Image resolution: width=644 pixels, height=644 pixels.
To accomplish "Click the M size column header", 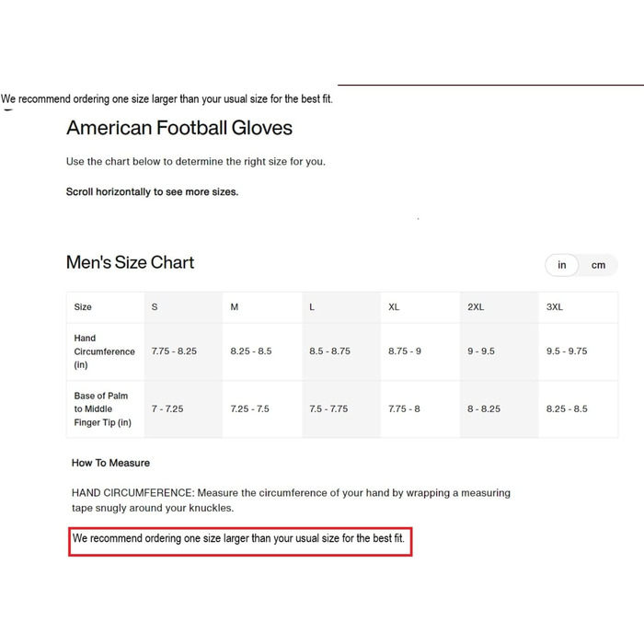I will tap(234, 306).
